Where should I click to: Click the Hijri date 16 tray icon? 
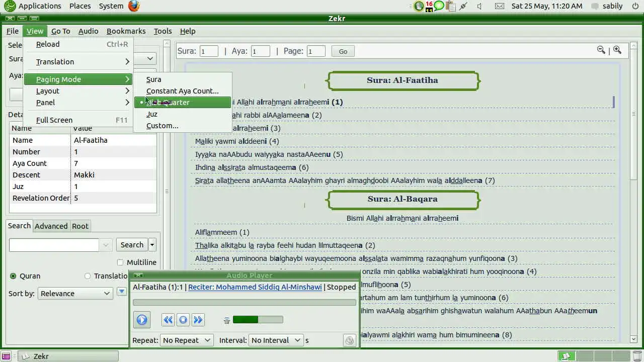(x=429, y=6)
